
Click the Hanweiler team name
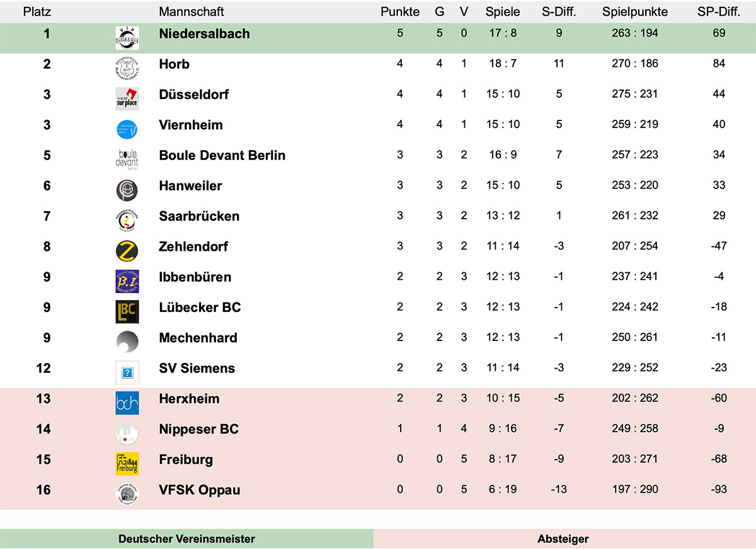click(x=190, y=186)
